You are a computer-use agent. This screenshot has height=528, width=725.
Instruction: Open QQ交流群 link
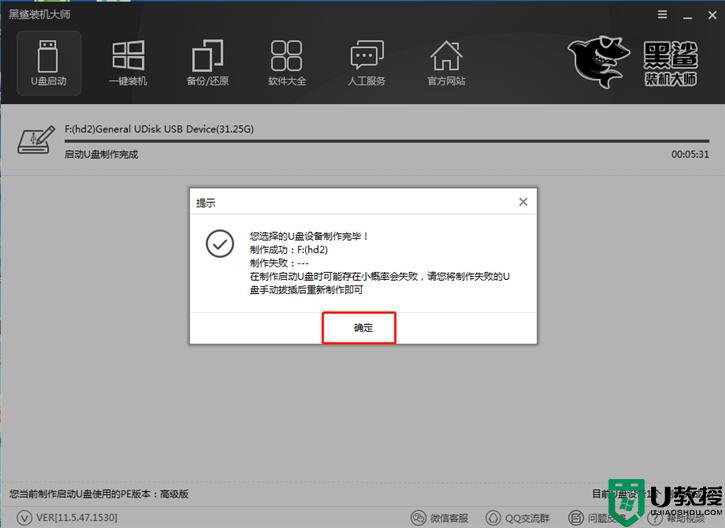tap(517, 518)
